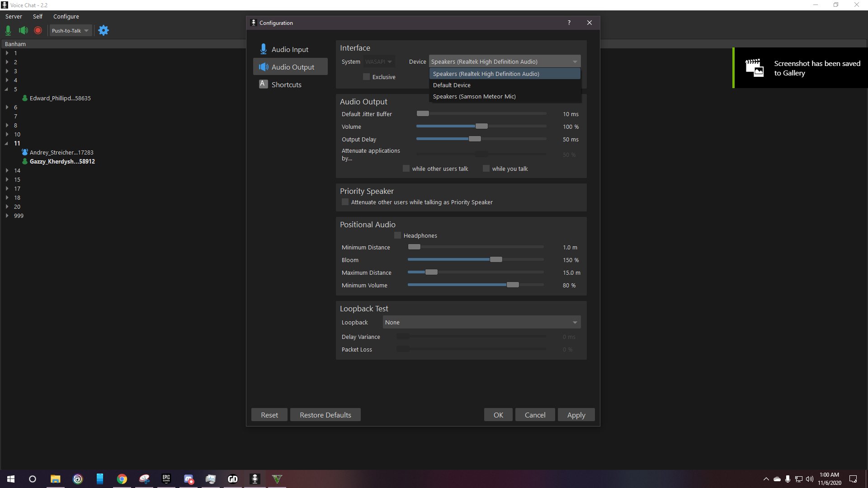The image size is (868, 488).
Task: Click the red record button icon
Action: coord(38,30)
